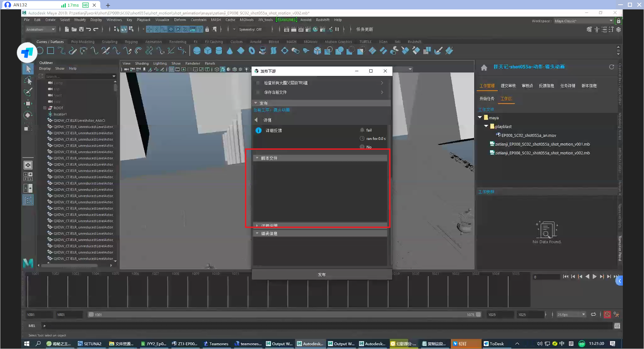Collapse the 脚本文件 section
644x349 pixels.
pos(257,158)
